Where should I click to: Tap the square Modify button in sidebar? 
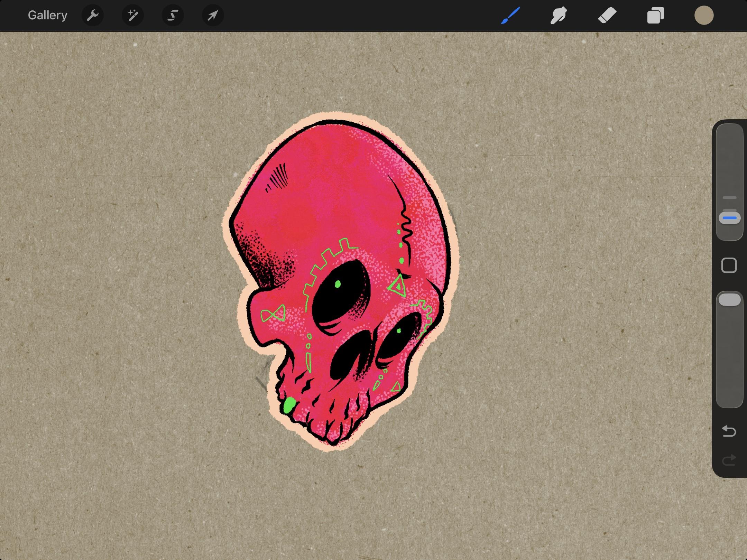[x=729, y=265]
